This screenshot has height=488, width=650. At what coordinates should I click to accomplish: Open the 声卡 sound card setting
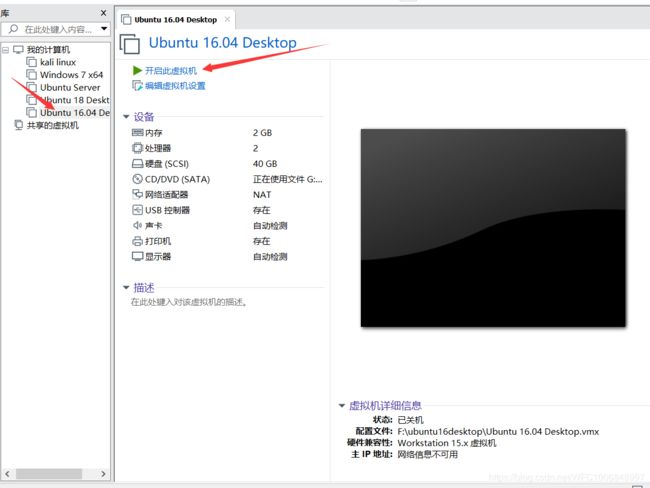(x=153, y=226)
